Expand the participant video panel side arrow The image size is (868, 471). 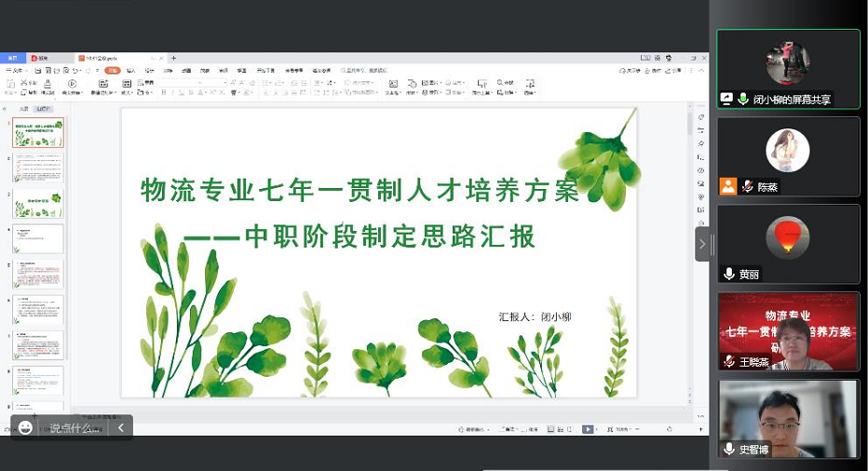702,244
